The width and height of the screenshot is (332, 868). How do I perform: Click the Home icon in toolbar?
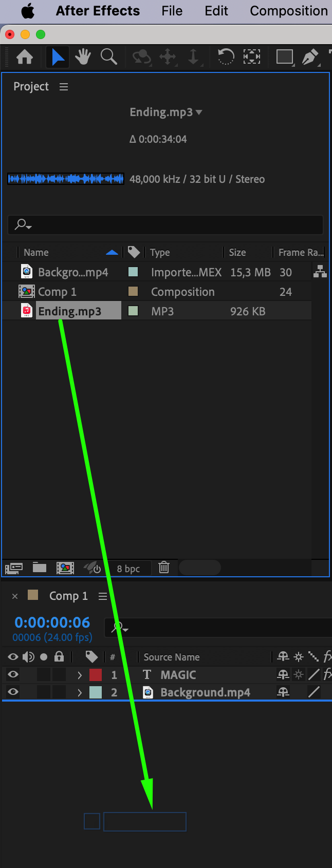click(25, 56)
